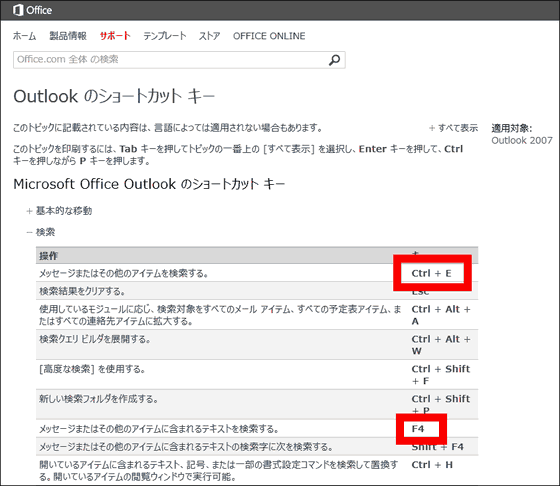Viewport: 560px width, 486px height.
Task: Expand the 基本的な移動 section
Action: tap(59, 211)
